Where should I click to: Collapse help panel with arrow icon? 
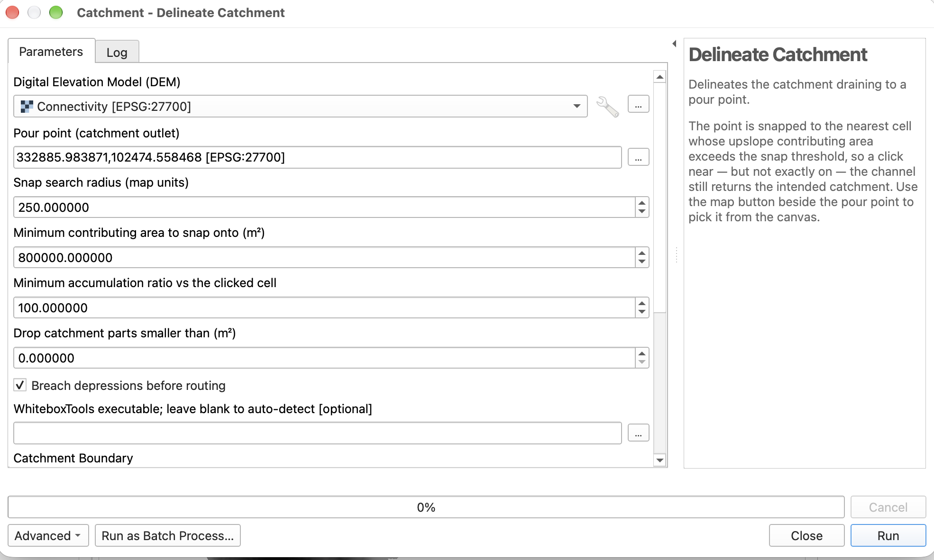[x=674, y=44]
